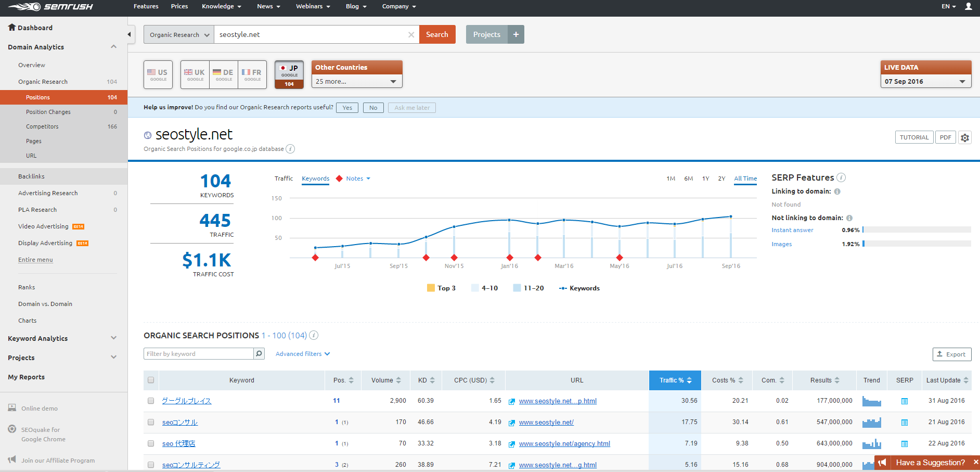980x472 pixels.
Task: Check the seo 代理店 keyword row
Action: click(x=151, y=443)
